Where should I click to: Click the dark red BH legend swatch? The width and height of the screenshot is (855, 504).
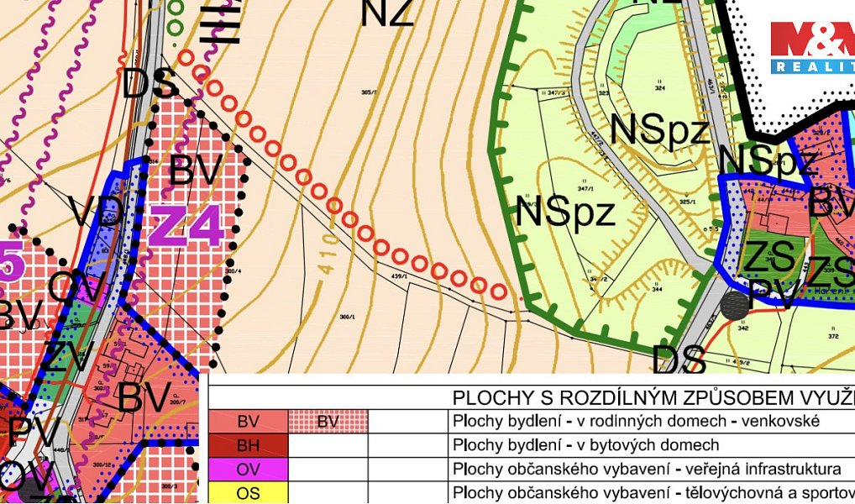coord(248,445)
